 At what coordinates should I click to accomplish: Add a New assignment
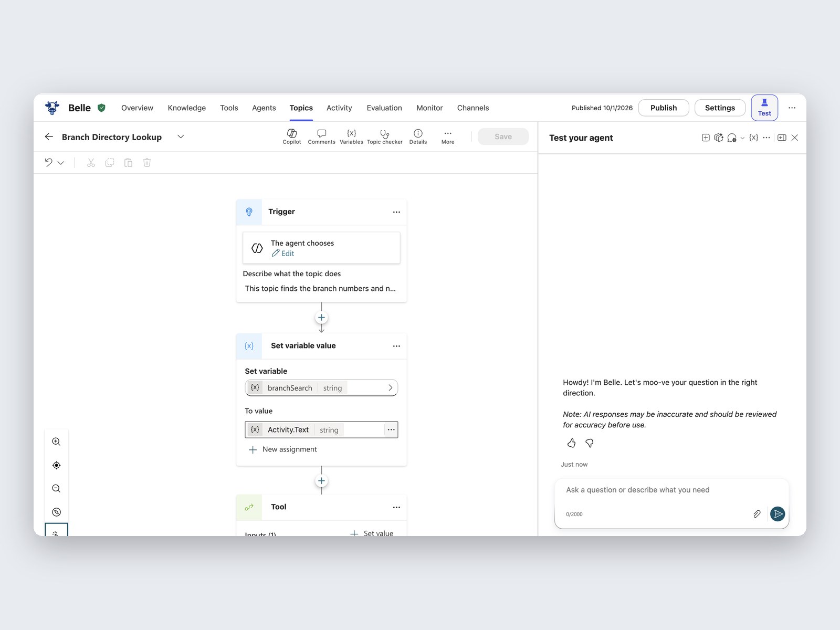[282, 449]
